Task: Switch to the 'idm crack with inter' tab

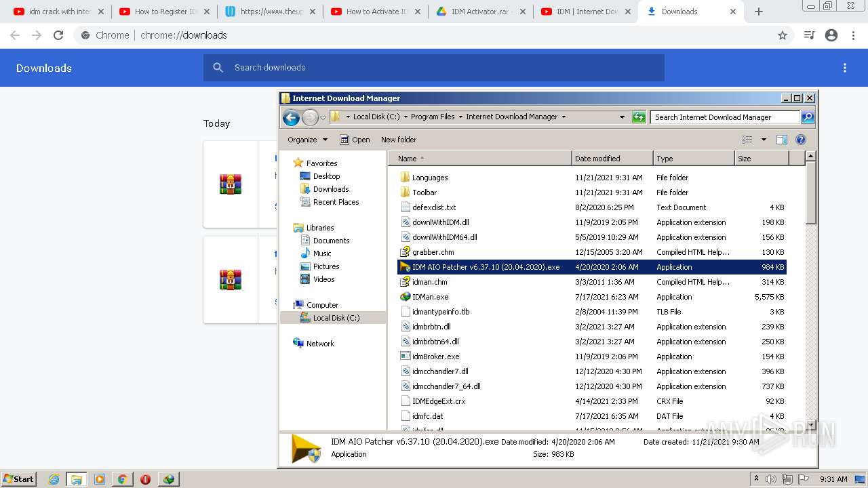Action: coord(60,12)
